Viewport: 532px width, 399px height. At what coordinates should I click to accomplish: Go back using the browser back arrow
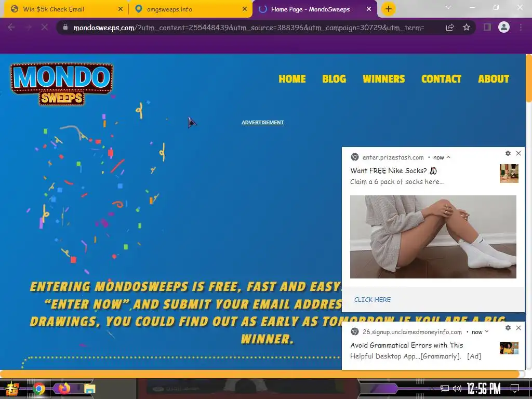11,27
